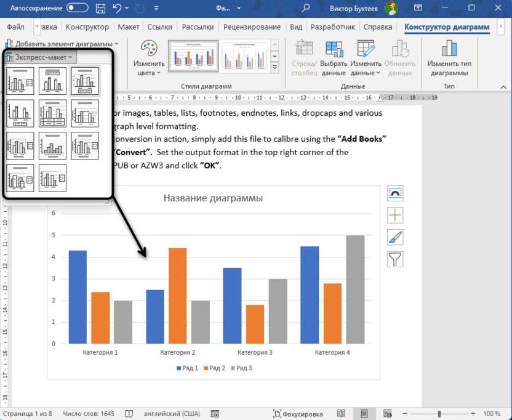Image resolution: width=512 pixels, height=420 pixels.
Task: Collapse the ribbon with chevron
Action: point(503,87)
